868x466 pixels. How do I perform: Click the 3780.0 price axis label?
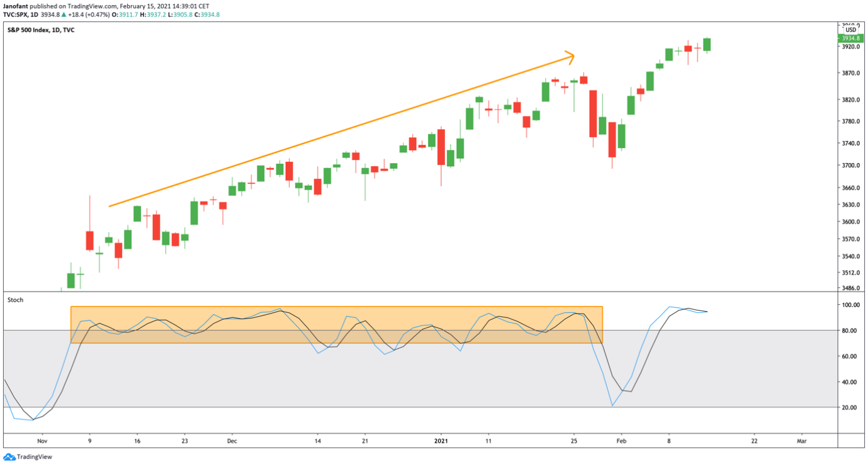(x=850, y=122)
